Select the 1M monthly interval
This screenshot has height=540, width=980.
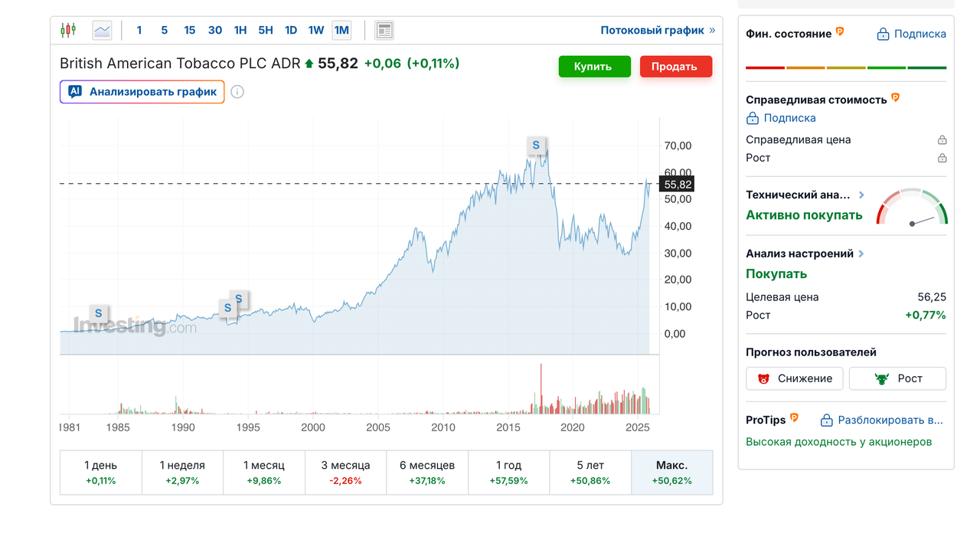pos(341,31)
